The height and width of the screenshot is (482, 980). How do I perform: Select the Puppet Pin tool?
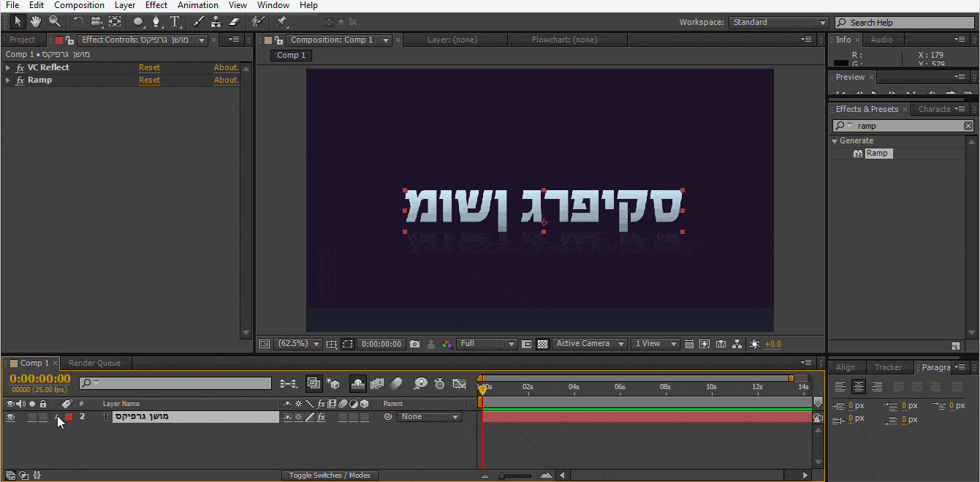281,21
